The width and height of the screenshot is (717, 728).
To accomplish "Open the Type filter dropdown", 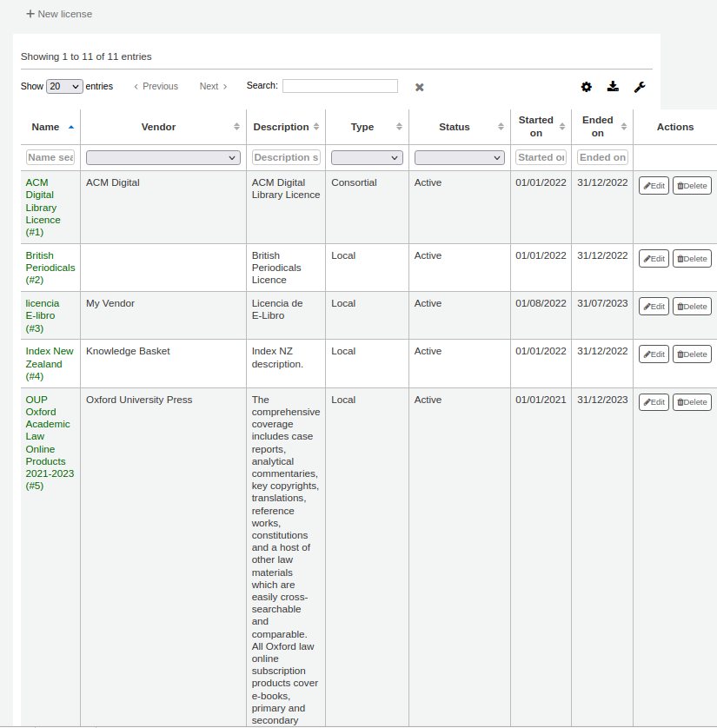I will pyautogui.click(x=367, y=157).
